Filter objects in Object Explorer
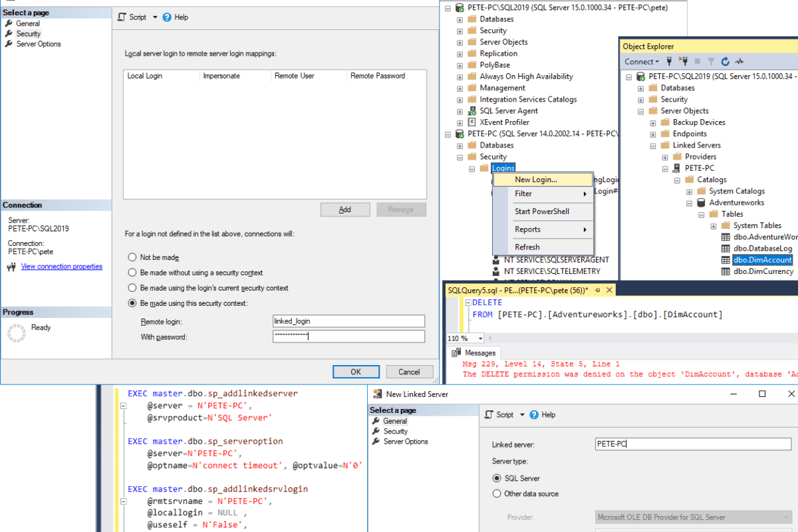798x532 pixels. tap(712, 61)
